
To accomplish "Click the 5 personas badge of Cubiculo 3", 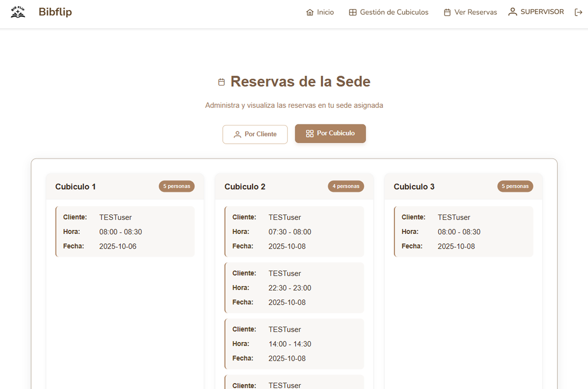I will tap(515, 186).
